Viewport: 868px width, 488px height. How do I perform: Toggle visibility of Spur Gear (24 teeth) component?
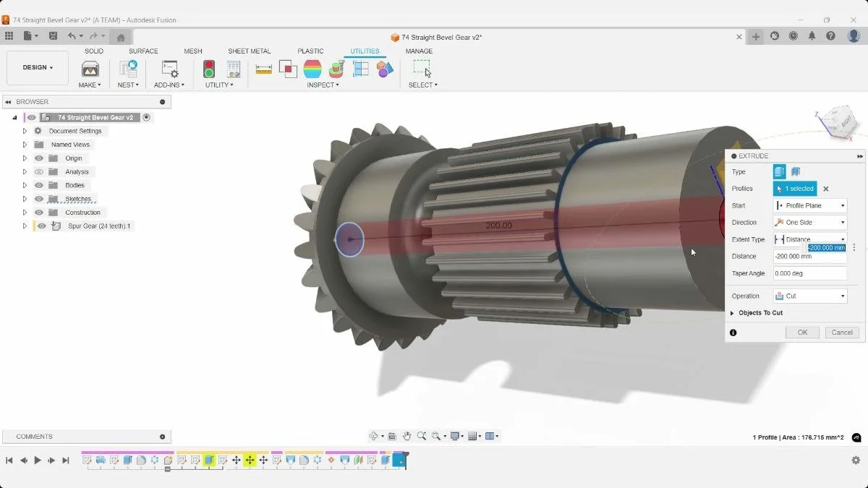[x=42, y=226]
